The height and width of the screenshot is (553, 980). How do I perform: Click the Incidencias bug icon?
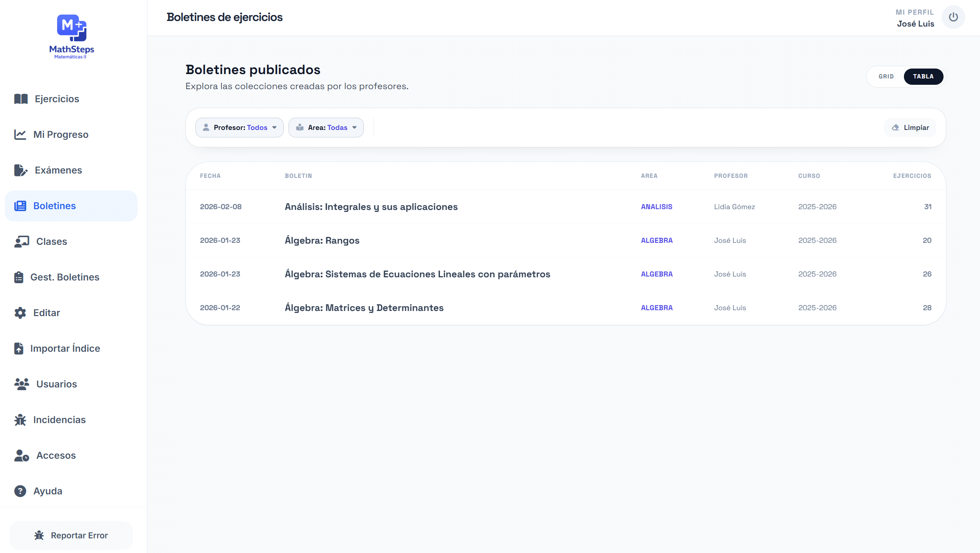pyautogui.click(x=20, y=420)
